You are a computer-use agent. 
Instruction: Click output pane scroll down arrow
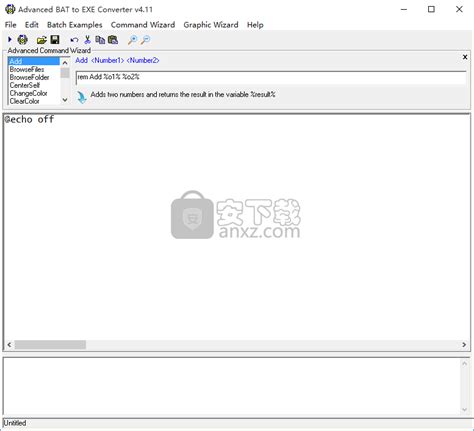[x=464, y=410]
